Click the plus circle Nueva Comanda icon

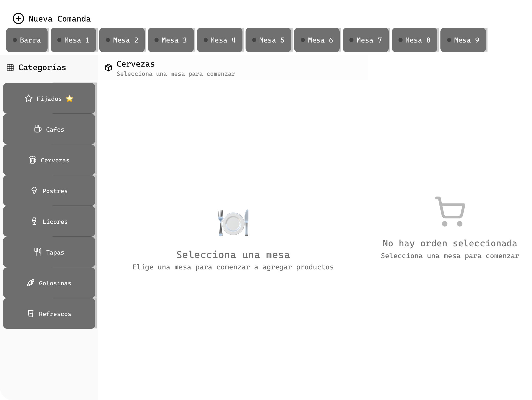18,19
